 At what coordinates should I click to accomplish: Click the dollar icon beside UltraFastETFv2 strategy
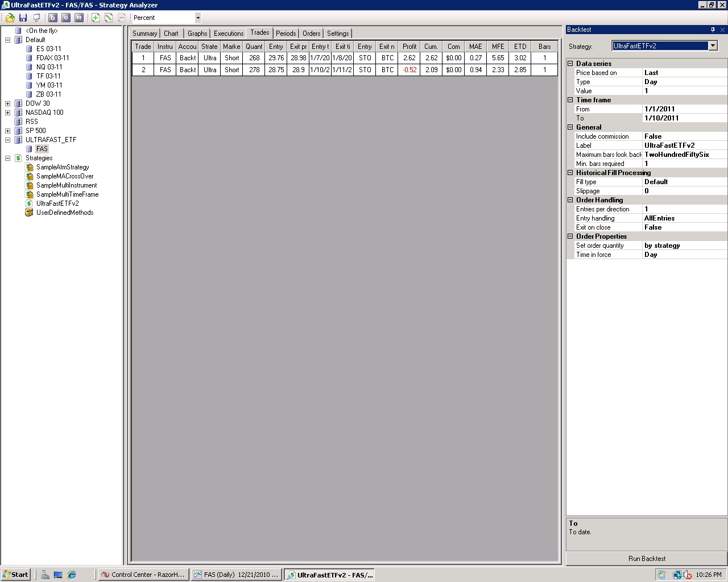[29, 203]
